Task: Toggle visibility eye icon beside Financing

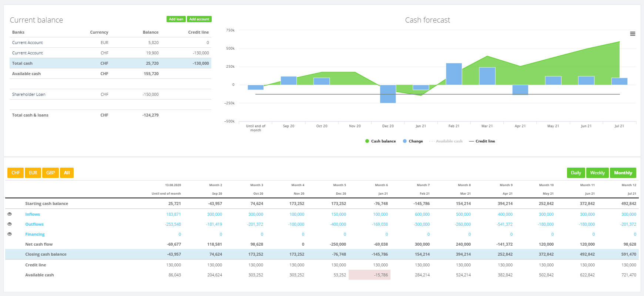Action: 10,234
